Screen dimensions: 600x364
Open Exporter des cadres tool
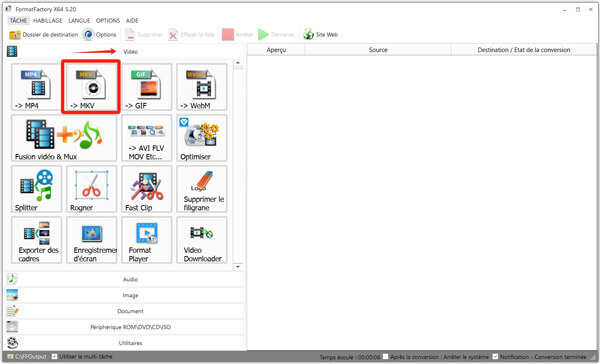pyautogui.click(x=36, y=240)
